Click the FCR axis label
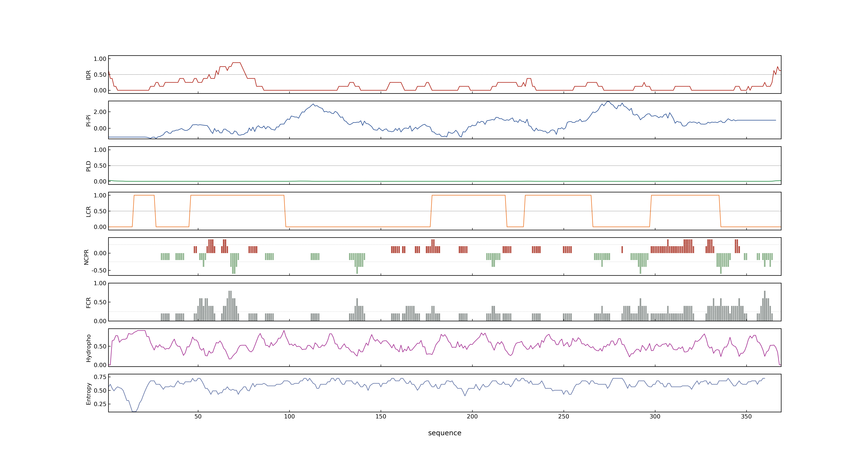868x463 pixels. click(x=88, y=302)
